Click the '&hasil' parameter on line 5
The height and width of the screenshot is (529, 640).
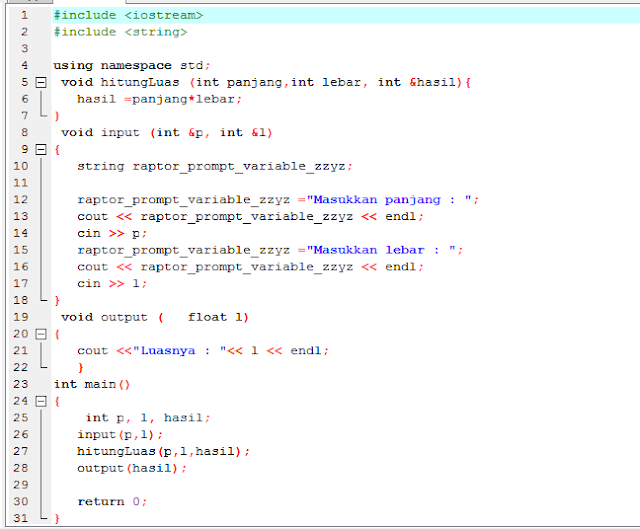coord(433,82)
